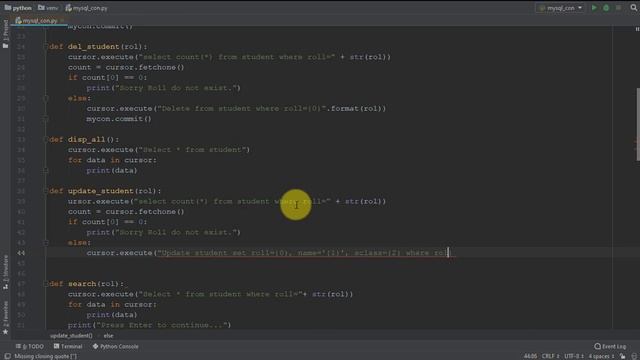Click the Delete from student execute line

pyautogui.click(x=236, y=108)
